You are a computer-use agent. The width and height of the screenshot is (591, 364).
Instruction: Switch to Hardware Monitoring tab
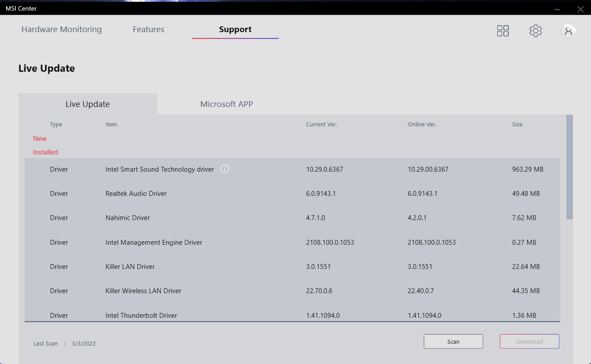click(x=62, y=29)
